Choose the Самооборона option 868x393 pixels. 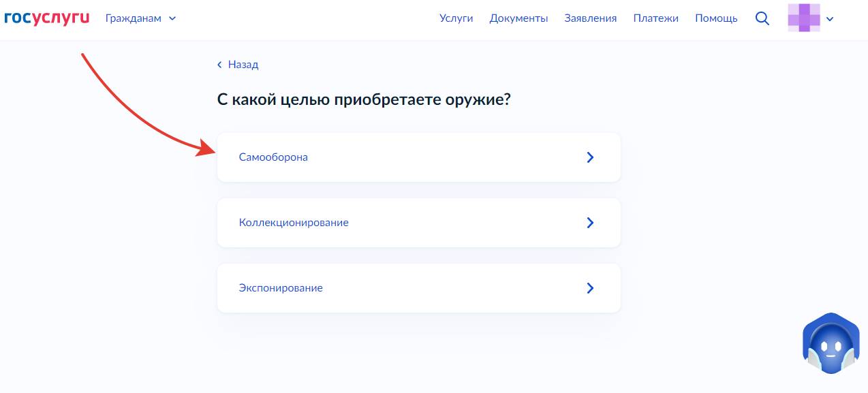(x=418, y=157)
